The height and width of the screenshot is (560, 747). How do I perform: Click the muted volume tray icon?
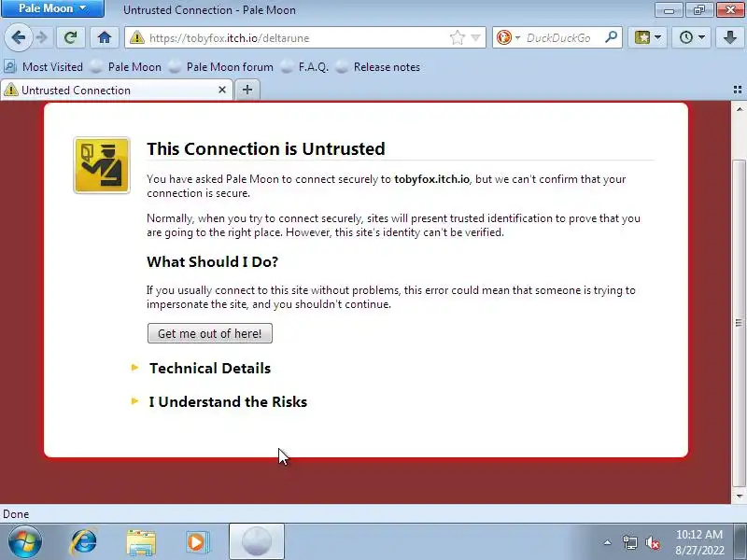point(652,542)
